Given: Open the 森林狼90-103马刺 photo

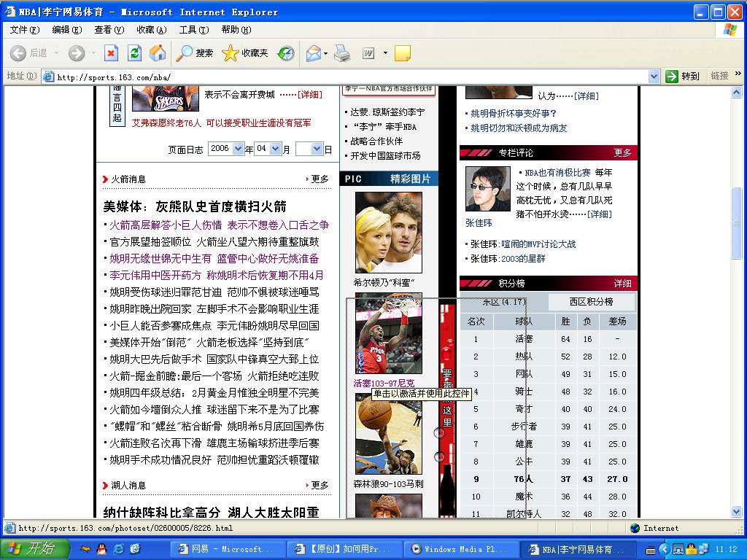Looking at the screenshot, I should [x=389, y=434].
